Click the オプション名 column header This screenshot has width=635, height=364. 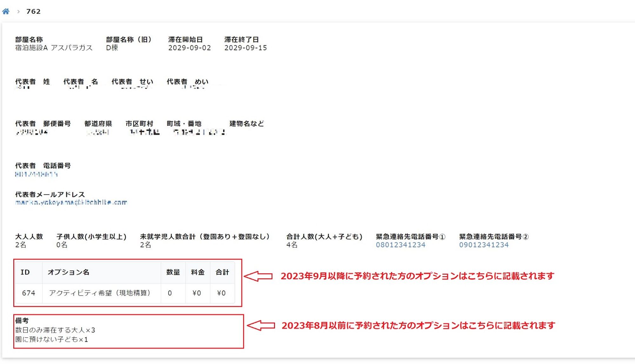pos(69,272)
